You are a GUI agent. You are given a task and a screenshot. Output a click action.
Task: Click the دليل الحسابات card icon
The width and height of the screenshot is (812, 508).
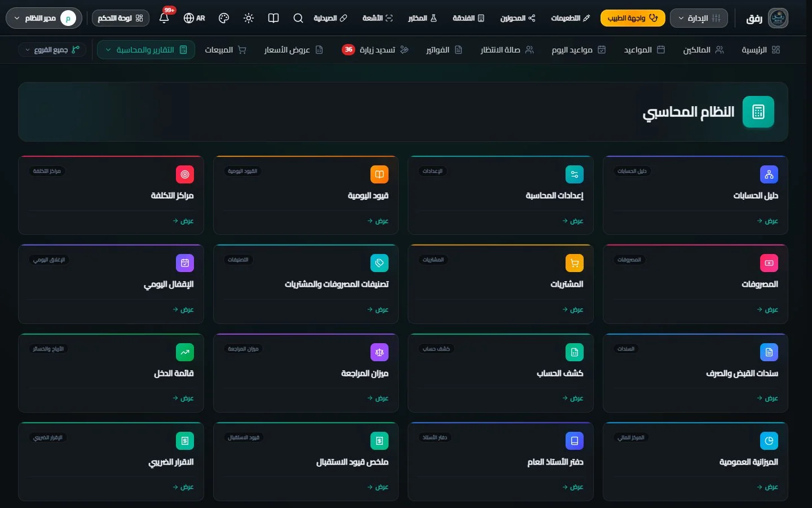[x=769, y=174]
